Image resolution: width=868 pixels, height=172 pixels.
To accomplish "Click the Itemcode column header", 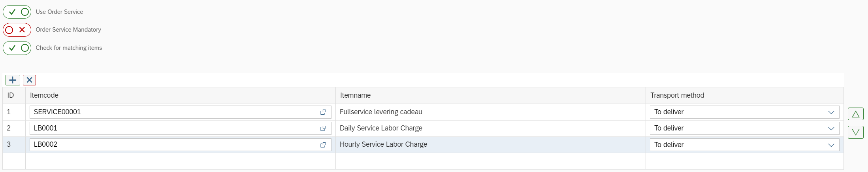I will 44,95.
